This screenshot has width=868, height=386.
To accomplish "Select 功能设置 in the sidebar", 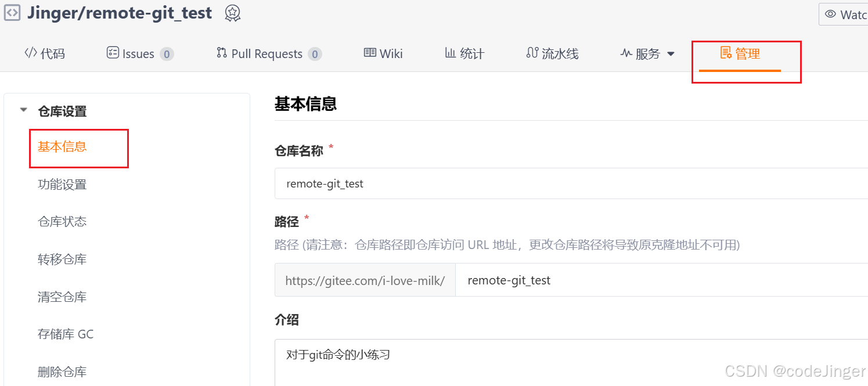I will pos(62,185).
